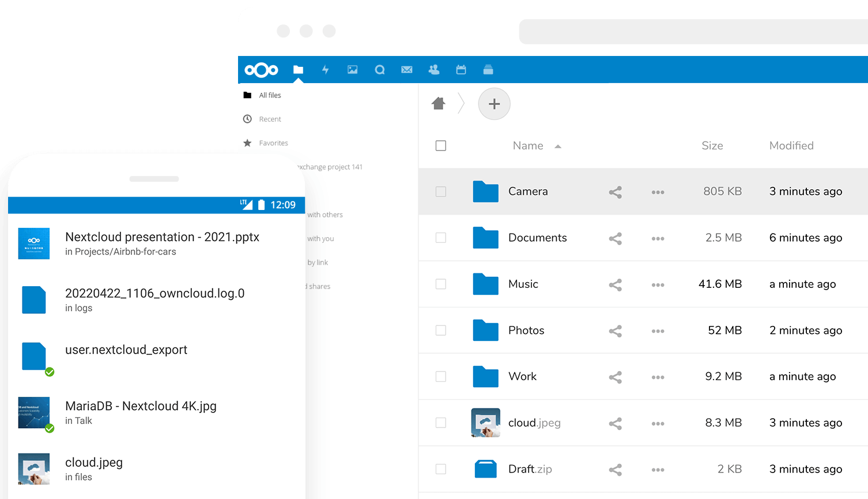
Task: Open the Music folder icon
Action: pos(486,284)
